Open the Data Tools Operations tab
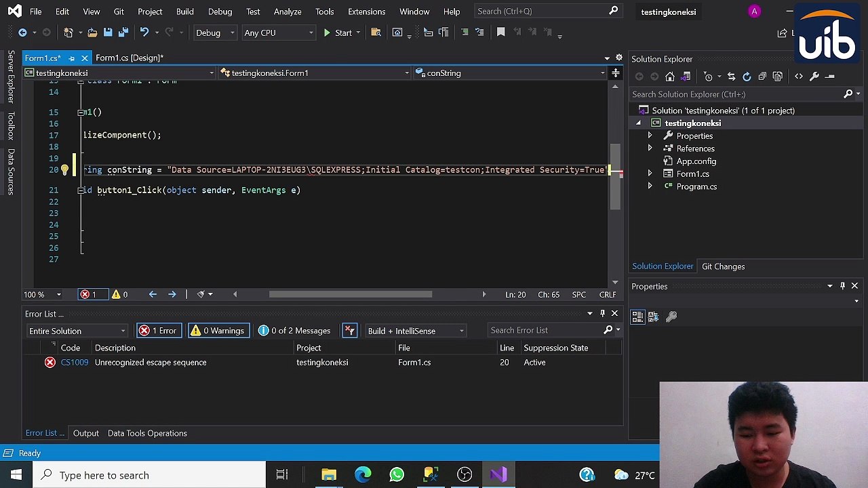The width and height of the screenshot is (868, 488). pos(147,433)
